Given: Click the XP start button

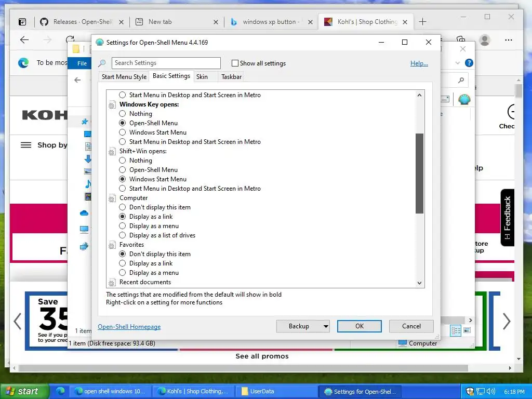Looking at the screenshot, I should tap(24, 391).
